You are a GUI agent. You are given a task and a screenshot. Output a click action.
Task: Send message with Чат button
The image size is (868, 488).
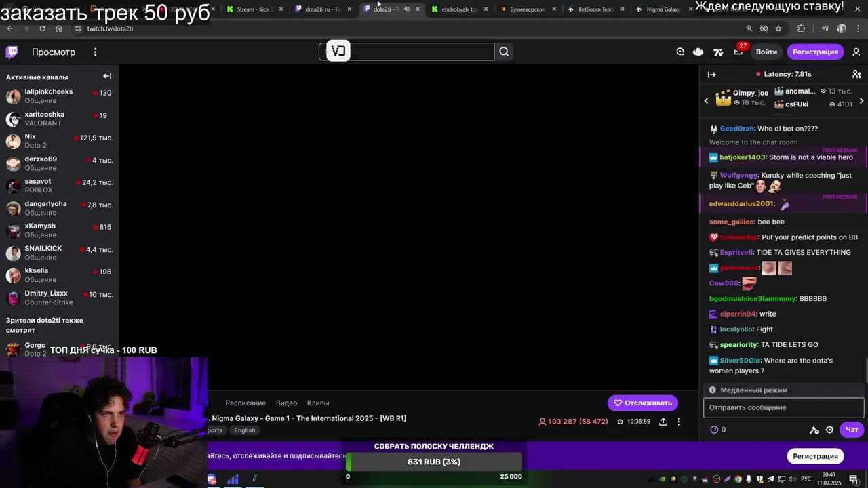pyautogui.click(x=852, y=430)
